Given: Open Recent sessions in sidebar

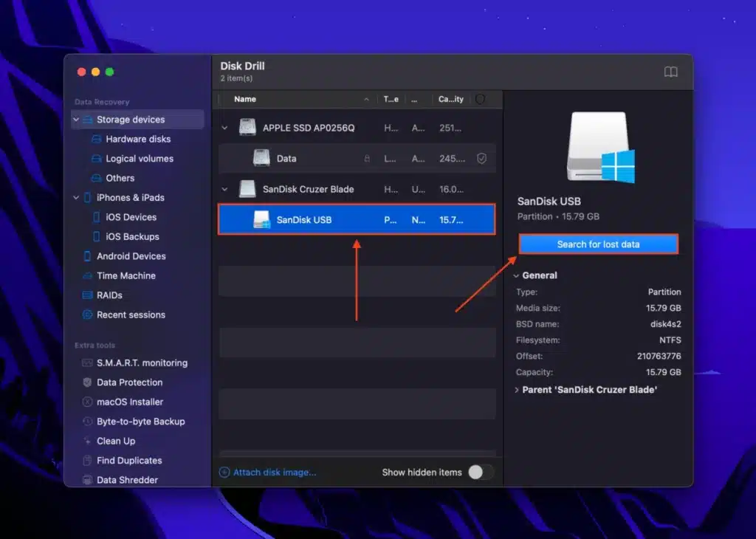Looking at the screenshot, I should (131, 315).
